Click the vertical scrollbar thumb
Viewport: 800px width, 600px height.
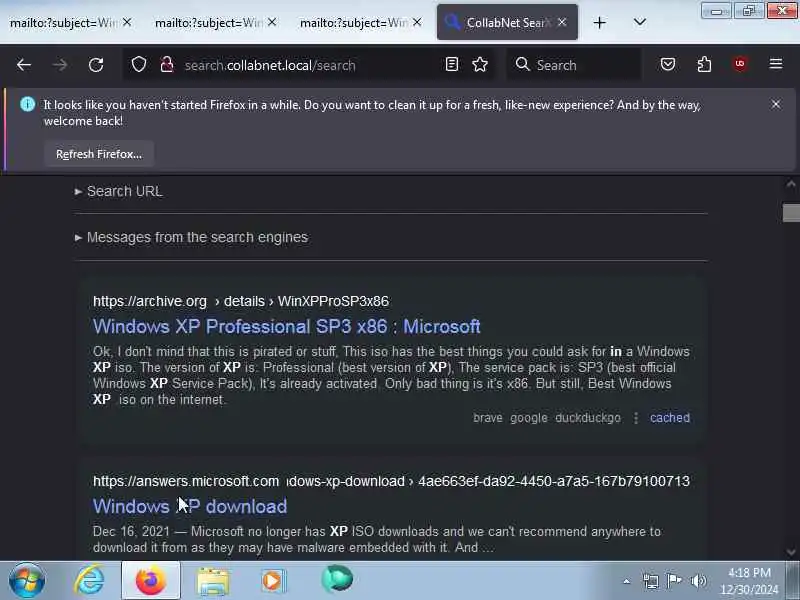pos(791,213)
